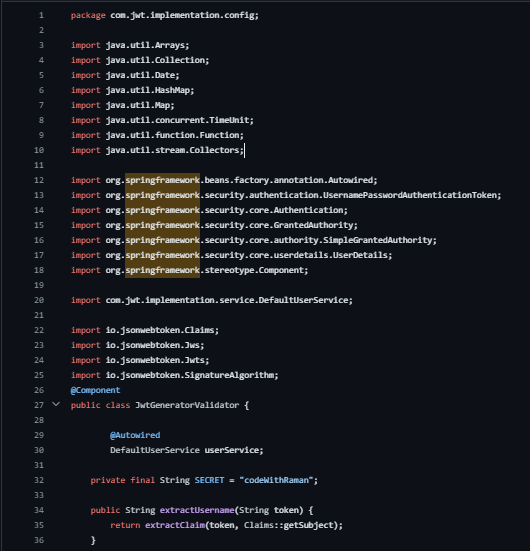The height and width of the screenshot is (551, 530).
Task: Click the @Component annotation
Action: (x=95, y=390)
